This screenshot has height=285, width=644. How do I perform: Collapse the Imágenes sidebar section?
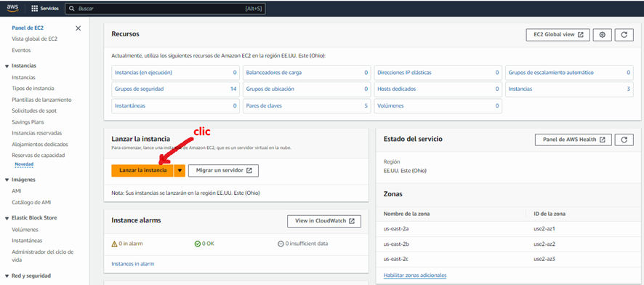[x=7, y=180]
